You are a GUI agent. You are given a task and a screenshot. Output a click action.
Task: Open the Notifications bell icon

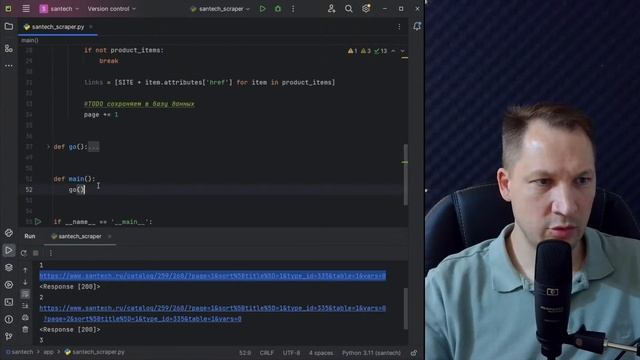[417, 27]
